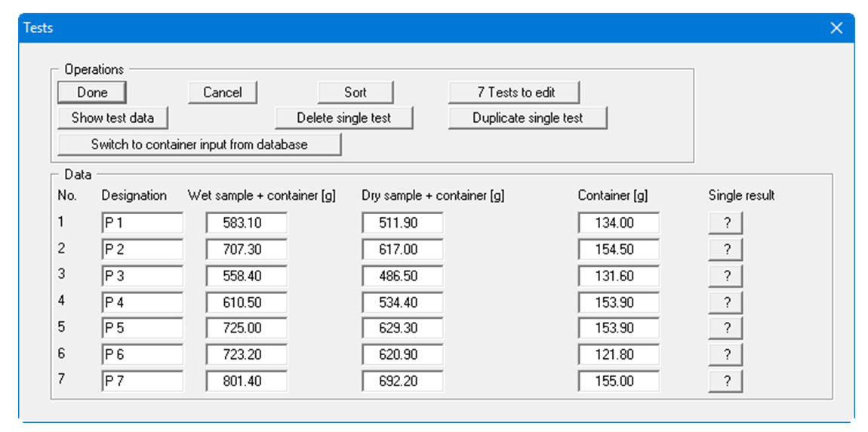Click Delete single test
Viewport: 868px width, 432px height.
(344, 118)
